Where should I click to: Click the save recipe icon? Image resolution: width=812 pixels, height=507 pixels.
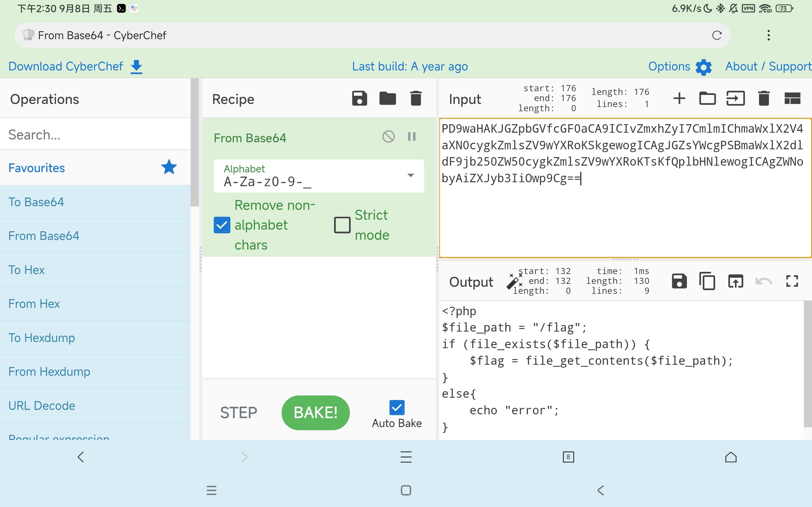point(359,98)
